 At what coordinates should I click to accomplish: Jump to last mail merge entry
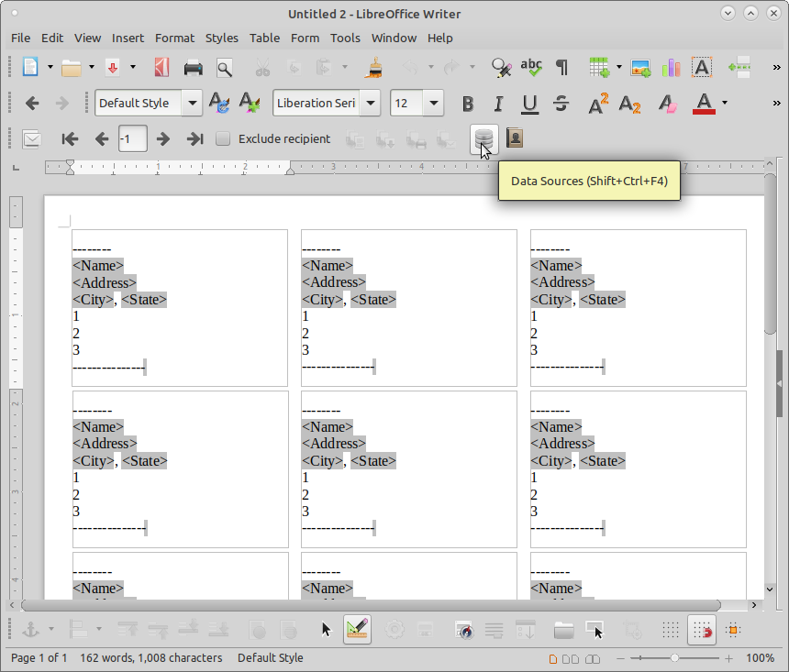tap(194, 138)
